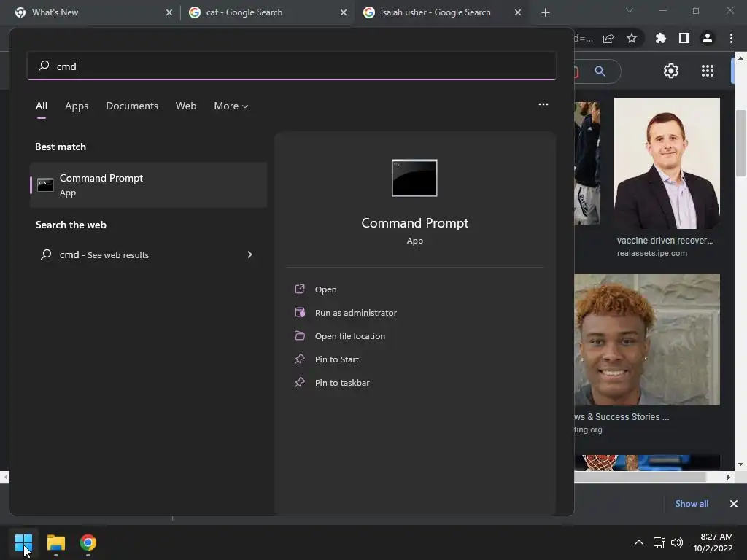Switch to the Web search filter
The height and width of the screenshot is (560, 747).
[x=186, y=106]
